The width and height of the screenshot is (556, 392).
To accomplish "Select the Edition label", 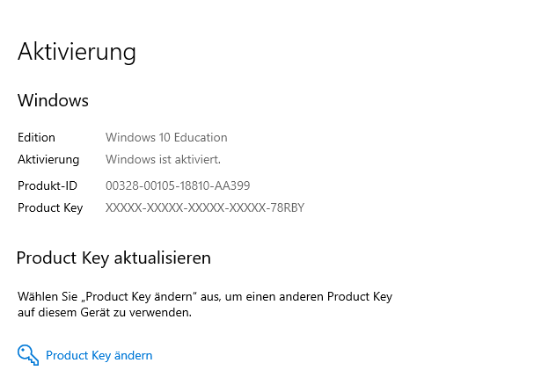I will [36, 137].
